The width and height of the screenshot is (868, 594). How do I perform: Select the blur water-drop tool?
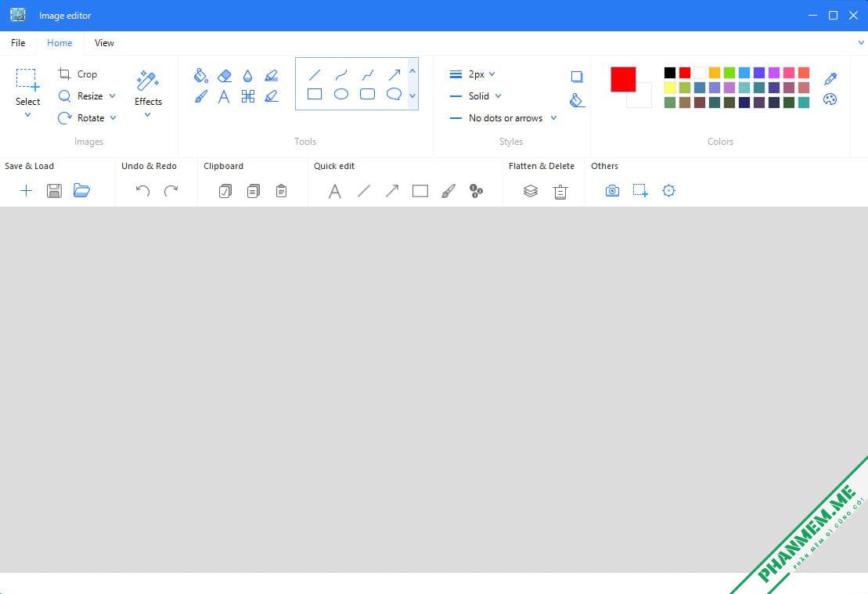click(247, 76)
